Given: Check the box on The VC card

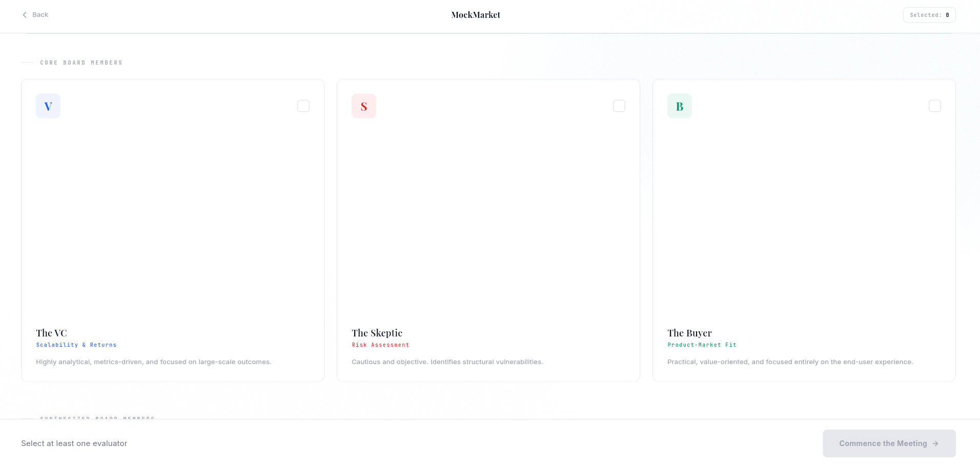Looking at the screenshot, I should click(x=303, y=106).
